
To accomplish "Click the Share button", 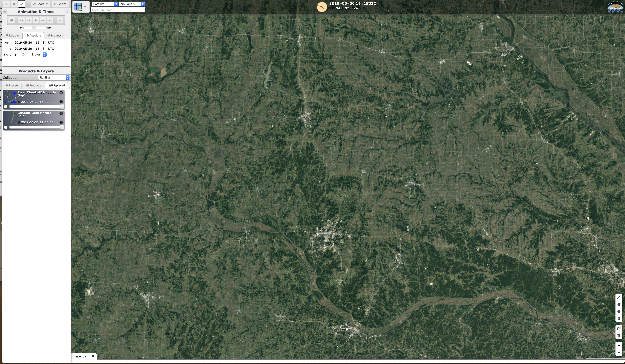I will click(x=60, y=4).
